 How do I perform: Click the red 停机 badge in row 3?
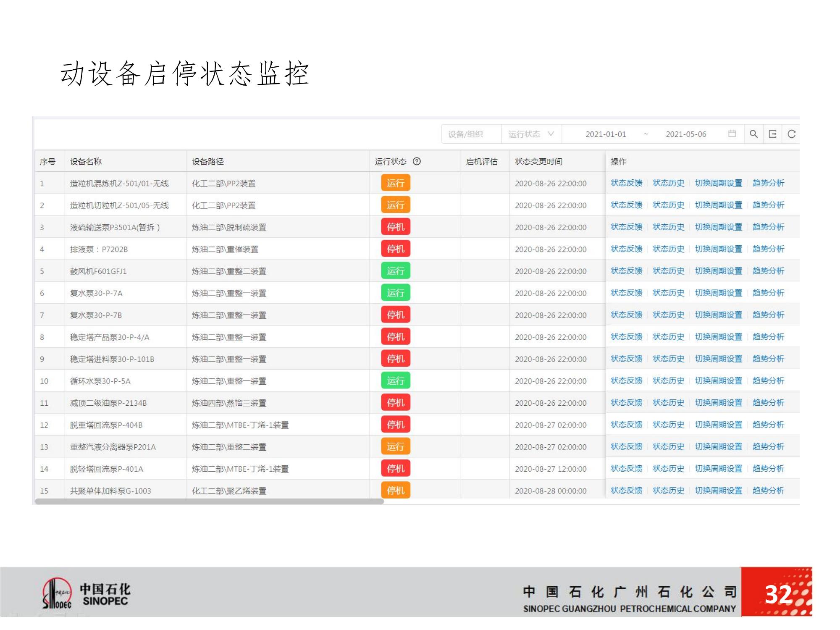[395, 227]
